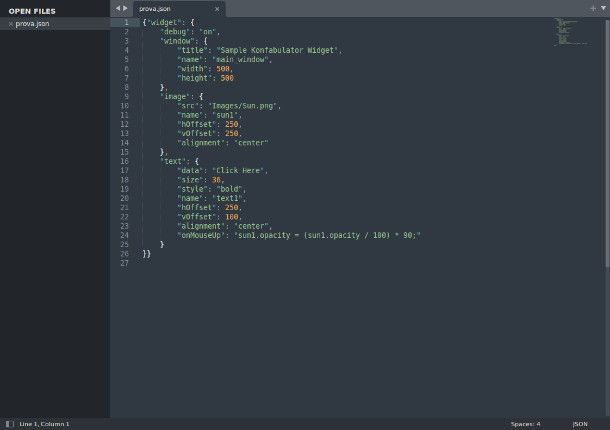Click the OPEN FILES sidebar header

click(32, 11)
